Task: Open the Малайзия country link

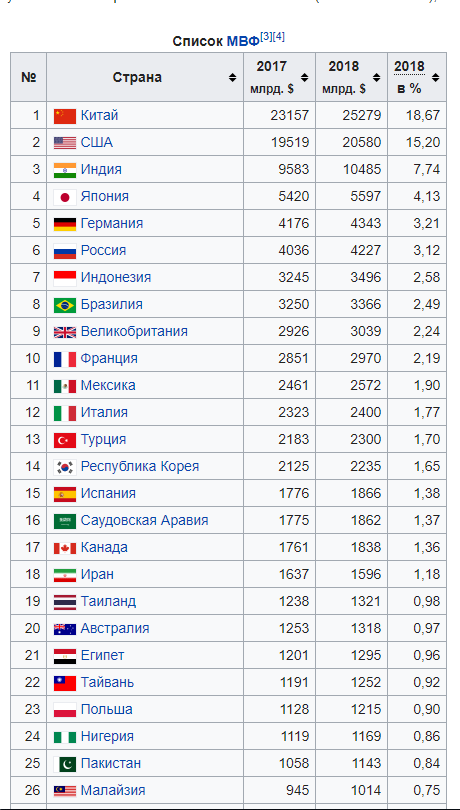Action: click(x=113, y=790)
